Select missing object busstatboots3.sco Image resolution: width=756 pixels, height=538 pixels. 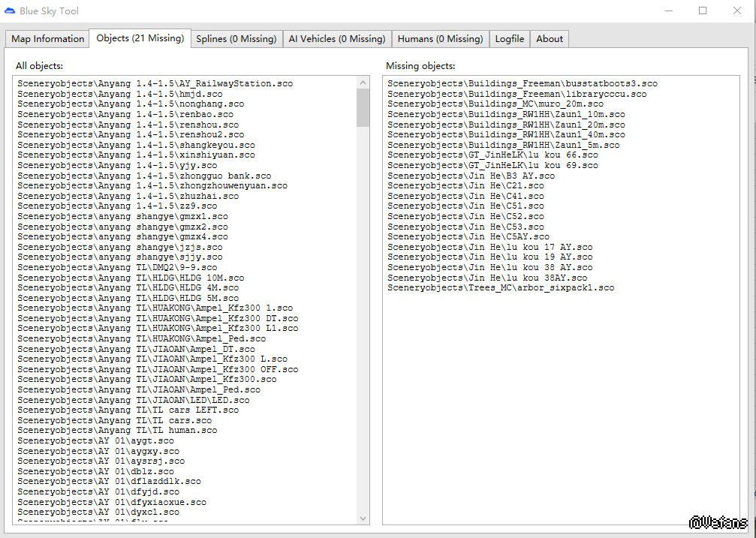pos(522,83)
